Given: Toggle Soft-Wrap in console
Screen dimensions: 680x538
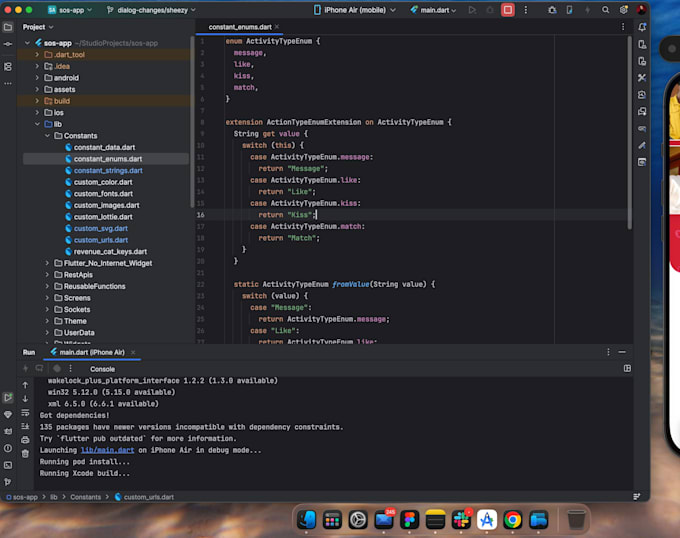Looking at the screenshot, I should [x=25, y=412].
